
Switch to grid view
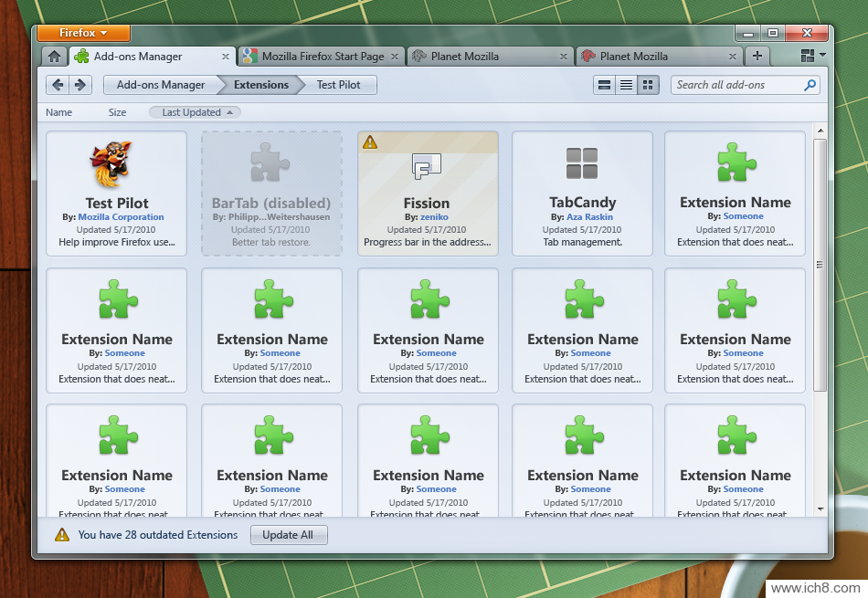point(648,85)
